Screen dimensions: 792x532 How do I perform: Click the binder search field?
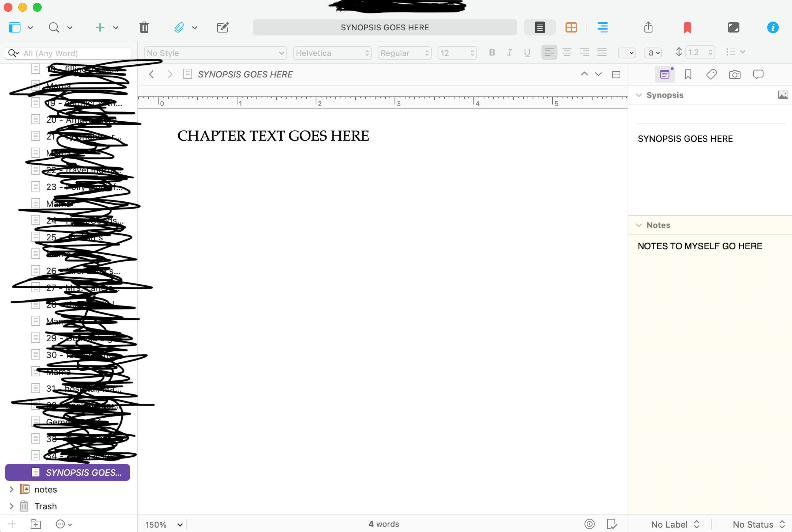(68, 53)
